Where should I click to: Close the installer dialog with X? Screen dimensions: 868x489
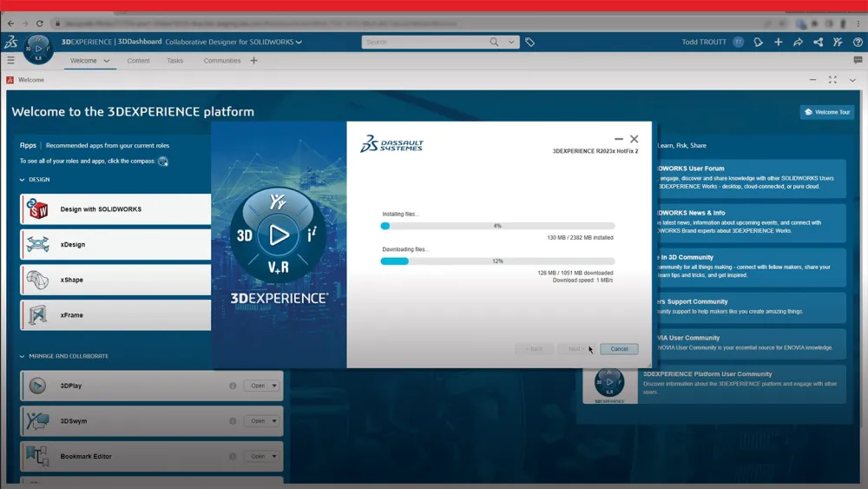[635, 139]
